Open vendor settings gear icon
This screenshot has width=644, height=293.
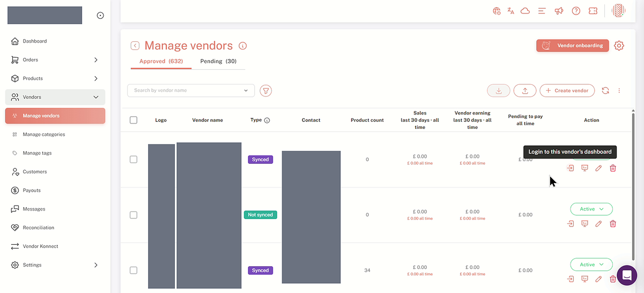619,45
